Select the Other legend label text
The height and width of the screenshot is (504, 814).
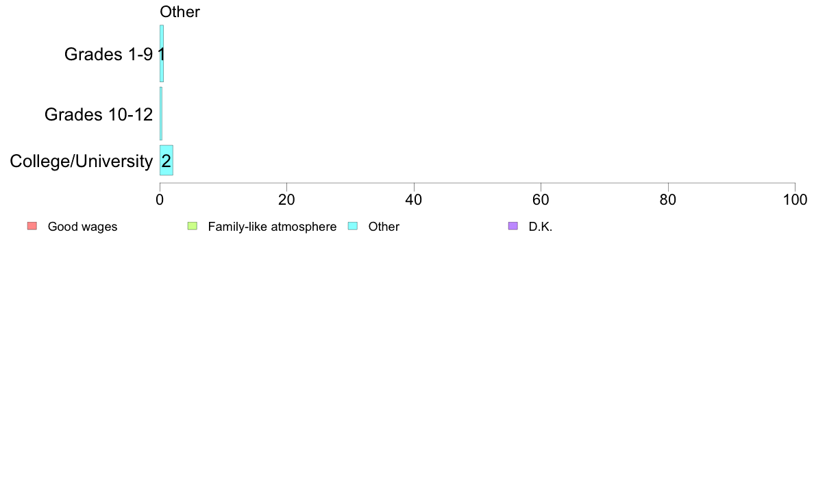click(384, 227)
